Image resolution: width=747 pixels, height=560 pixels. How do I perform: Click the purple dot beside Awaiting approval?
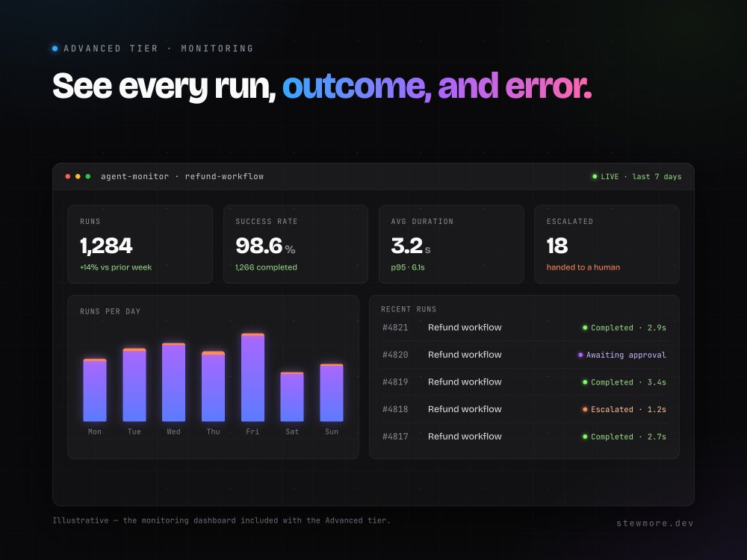(x=580, y=355)
